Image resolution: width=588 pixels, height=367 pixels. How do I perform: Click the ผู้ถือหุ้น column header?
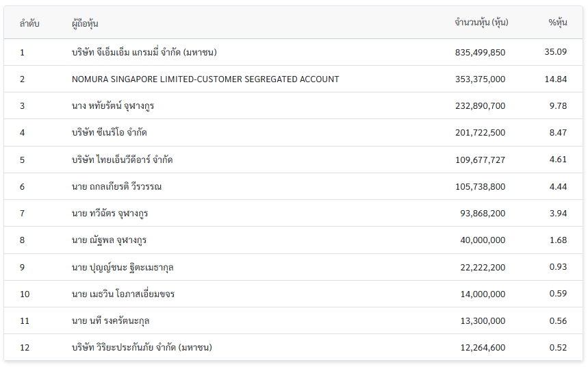[85, 23]
